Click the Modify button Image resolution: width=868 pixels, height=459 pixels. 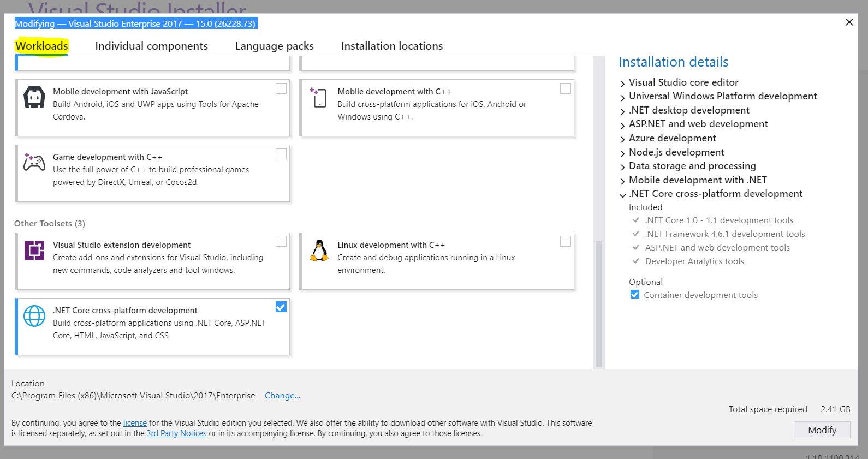822,430
